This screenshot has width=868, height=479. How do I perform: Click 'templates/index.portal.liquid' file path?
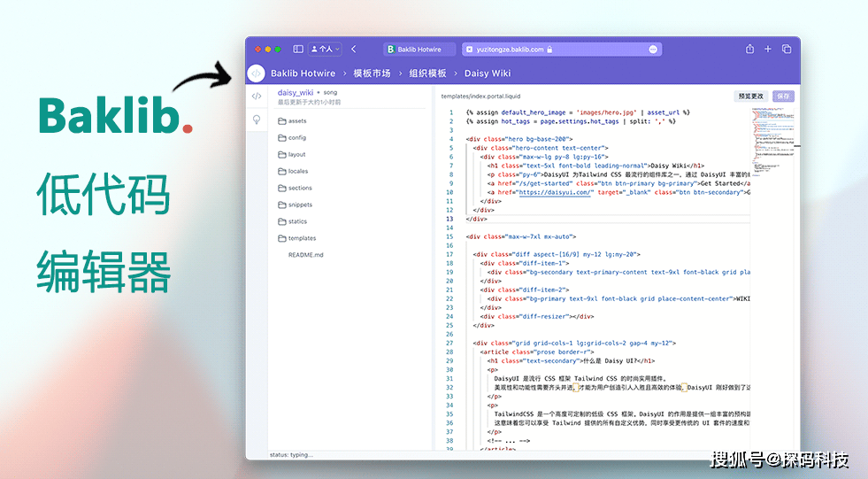(x=480, y=97)
